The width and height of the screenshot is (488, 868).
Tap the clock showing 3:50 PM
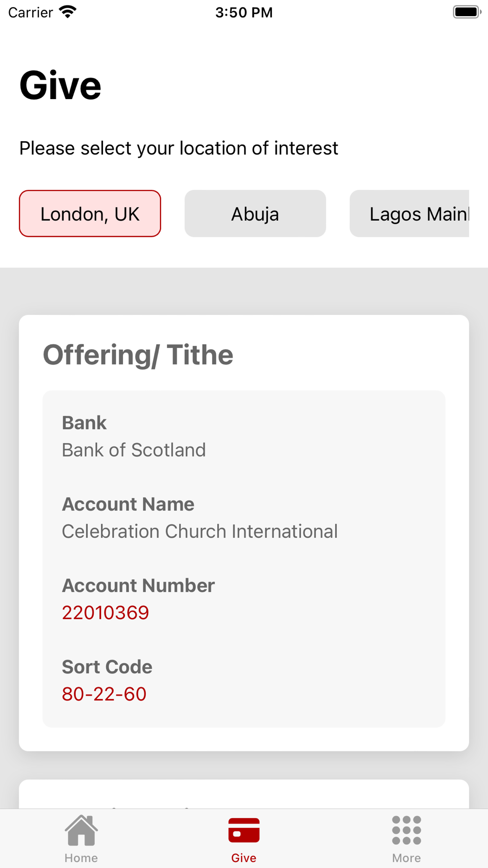click(244, 12)
